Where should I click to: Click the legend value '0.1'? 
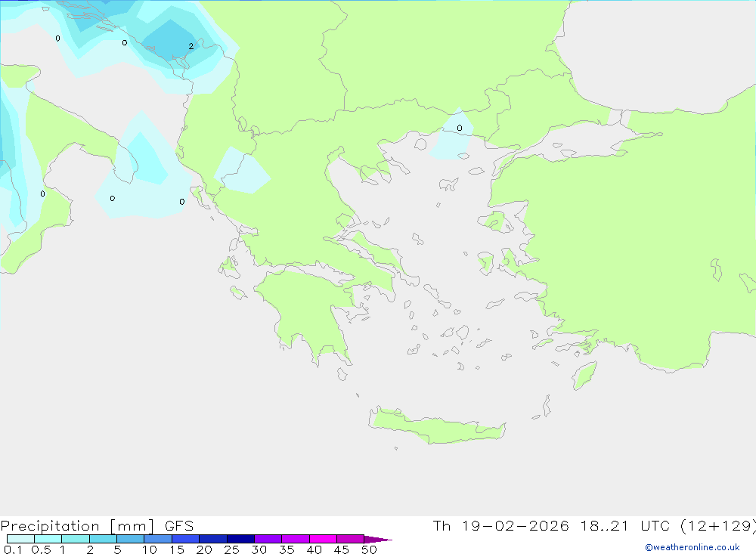tap(13, 549)
